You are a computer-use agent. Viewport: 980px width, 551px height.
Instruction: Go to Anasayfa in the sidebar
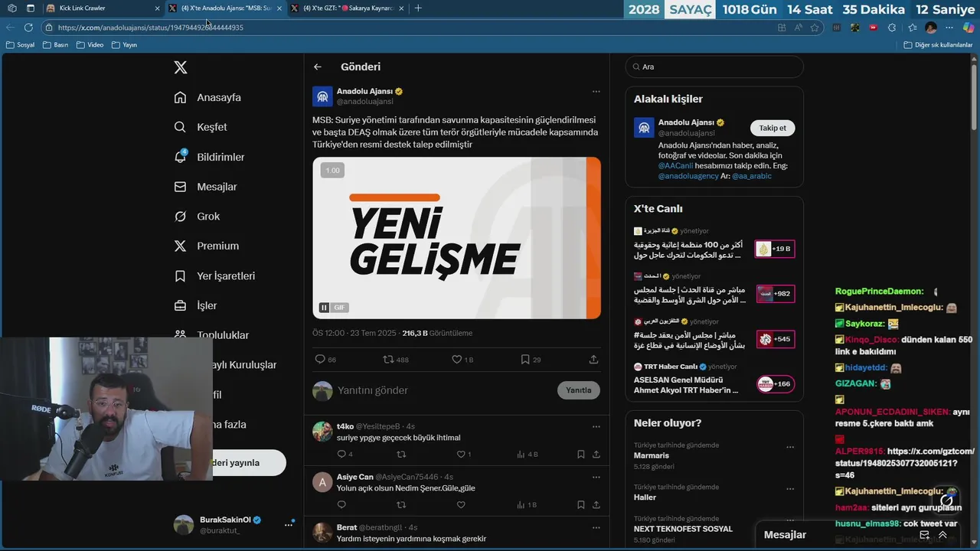pyautogui.click(x=208, y=97)
